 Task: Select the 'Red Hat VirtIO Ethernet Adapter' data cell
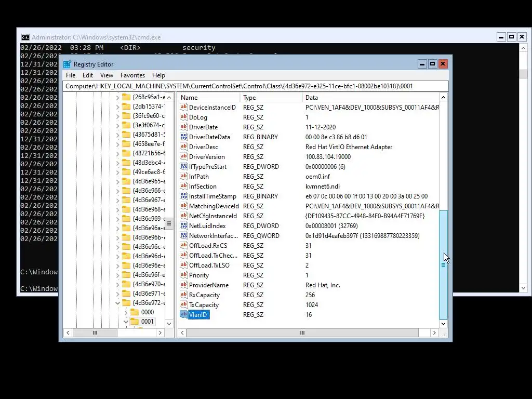click(x=349, y=147)
